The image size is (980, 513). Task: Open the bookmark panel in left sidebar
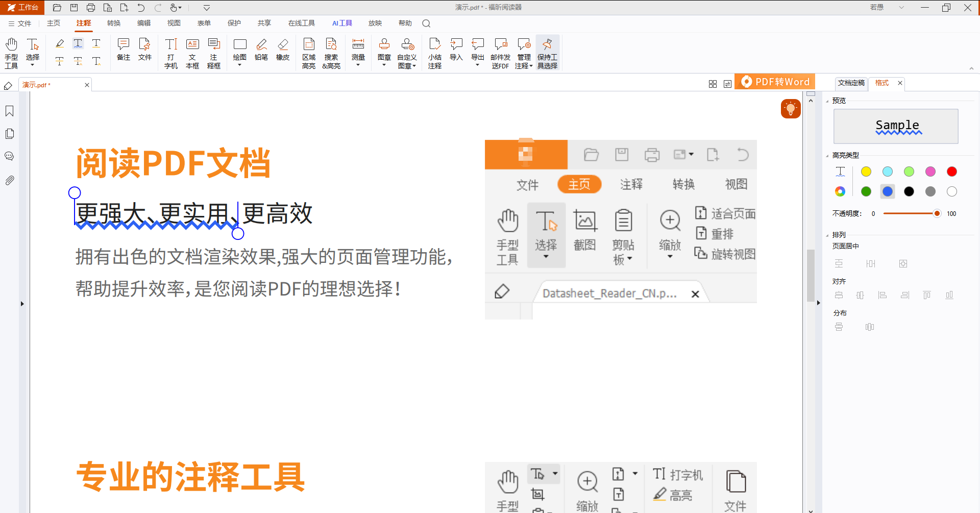point(9,111)
